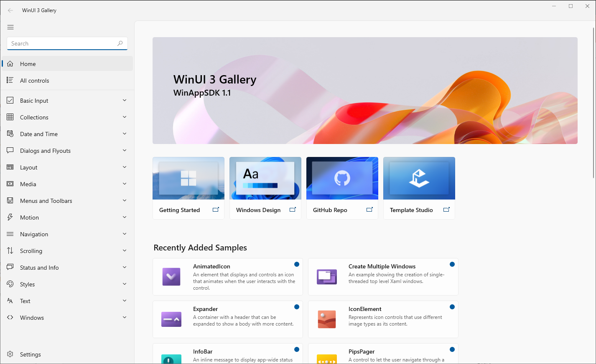Click the Settings gear icon
596x364 pixels.
[x=10, y=354]
